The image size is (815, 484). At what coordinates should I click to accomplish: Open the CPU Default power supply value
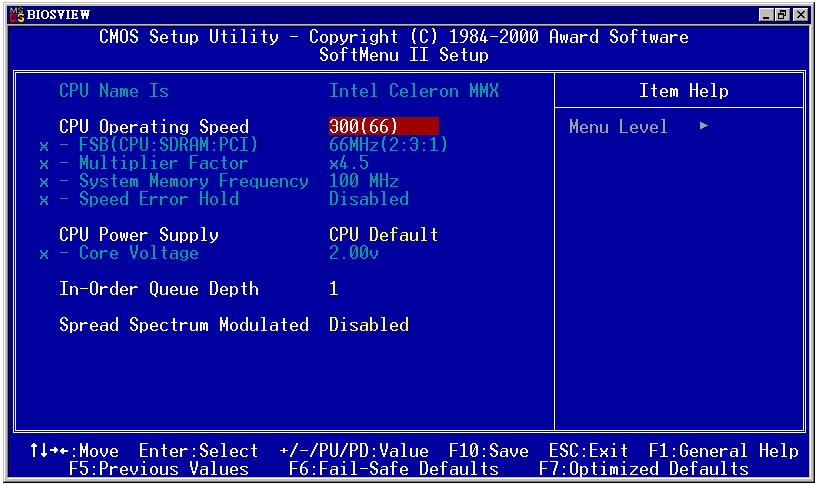384,235
